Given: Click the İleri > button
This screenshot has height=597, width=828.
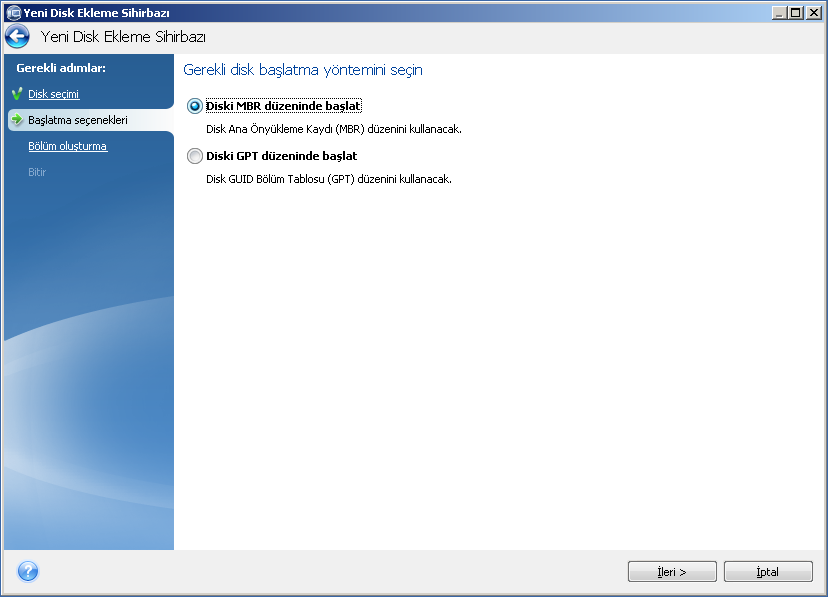Looking at the screenshot, I should click(x=672, y=572).
